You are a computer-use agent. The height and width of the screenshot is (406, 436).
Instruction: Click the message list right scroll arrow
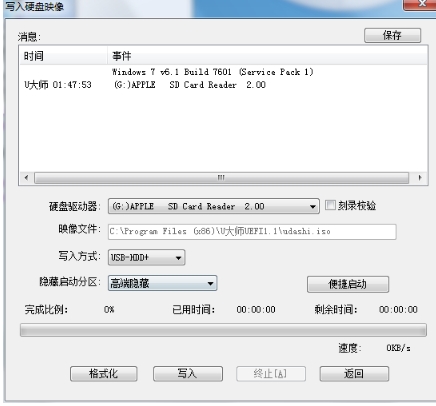coord(420,178)
